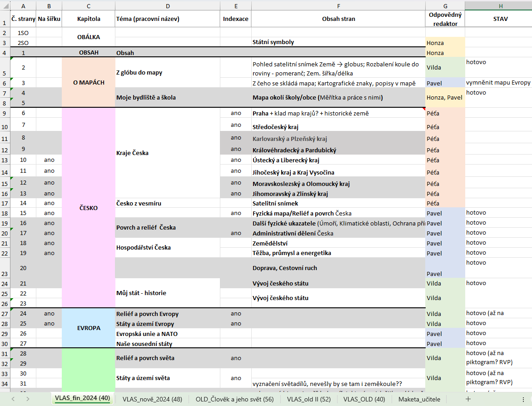
Task: Select 'Středočeský kraj' cell
Action: 338,125
